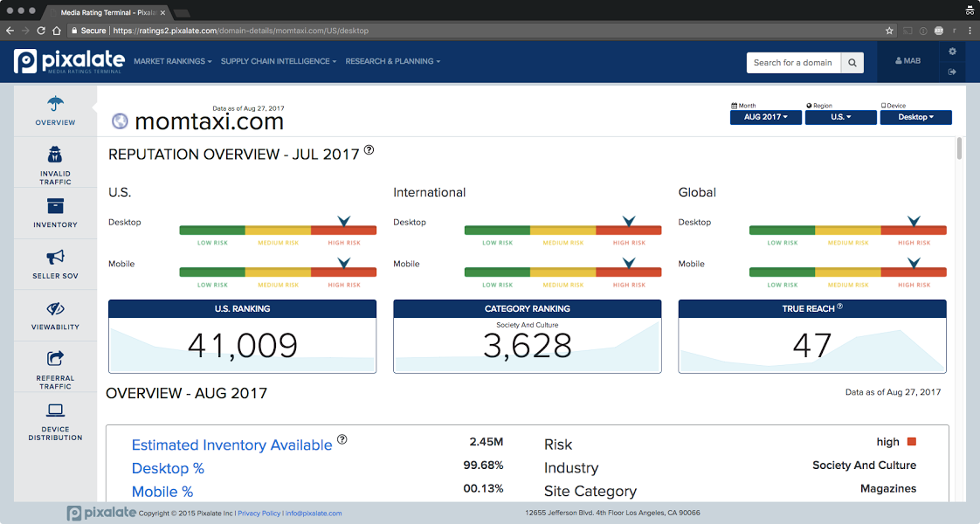Image resolution: width=980 pixels, height=524 pixels.
Task: View the Device Distribution sidebar section
Action: [x=55, y=421]
